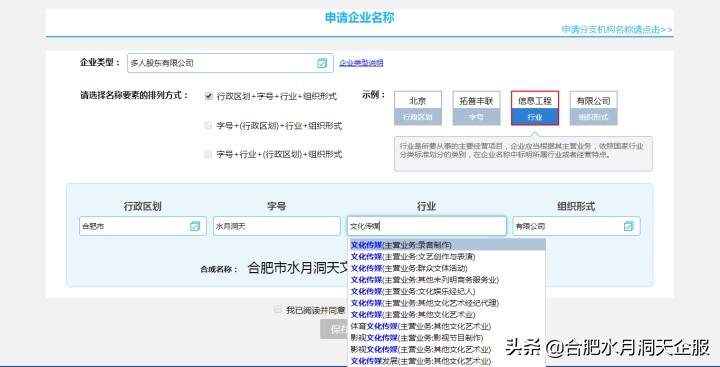This screenshot has height=367, width=720.
Task: Select 行政区划+字号+行业+组织形式 arrangement checkbox
Action: pos(208,96)
